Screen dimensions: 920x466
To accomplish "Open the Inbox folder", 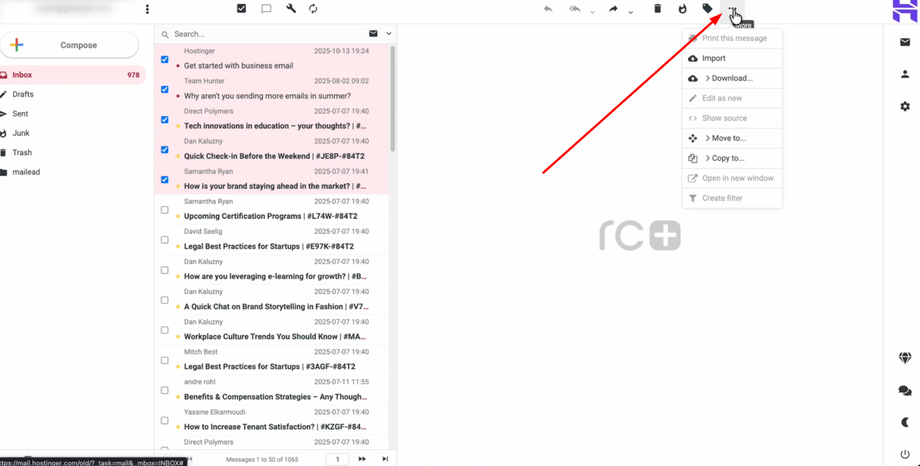I will click(72, 75).
